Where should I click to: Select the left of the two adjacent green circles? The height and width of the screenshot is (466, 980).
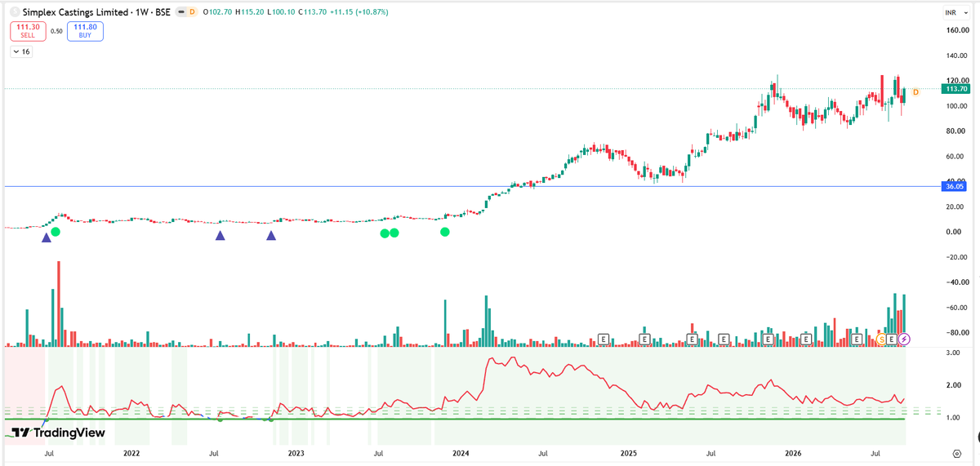385,233
